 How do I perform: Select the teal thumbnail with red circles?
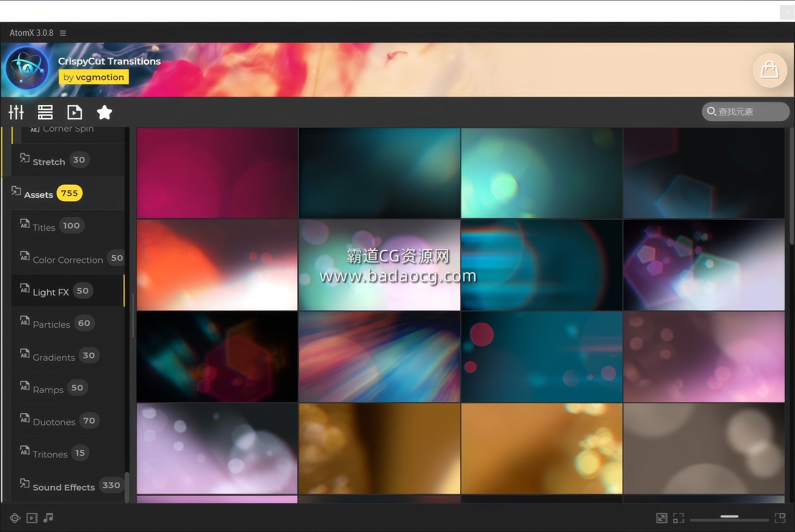542,357
